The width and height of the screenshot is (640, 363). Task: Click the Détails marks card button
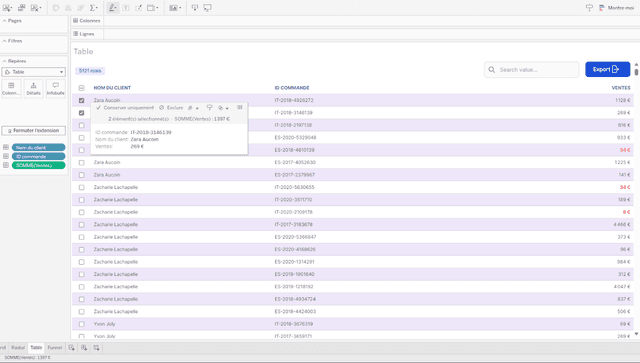coord(33,89)
